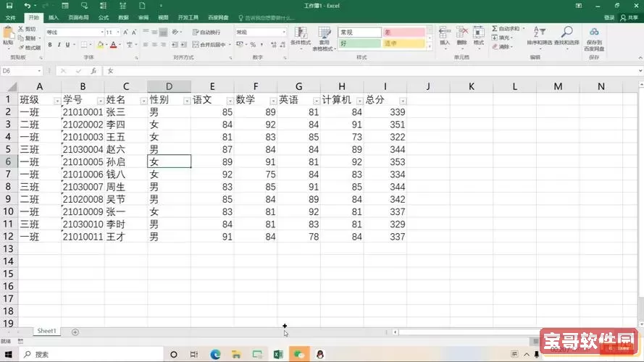Select the yellow 适中 cell style
Image resolution: width=644 pixels, height=362 pixels.
pyautogui.click(x=403, y=44)
